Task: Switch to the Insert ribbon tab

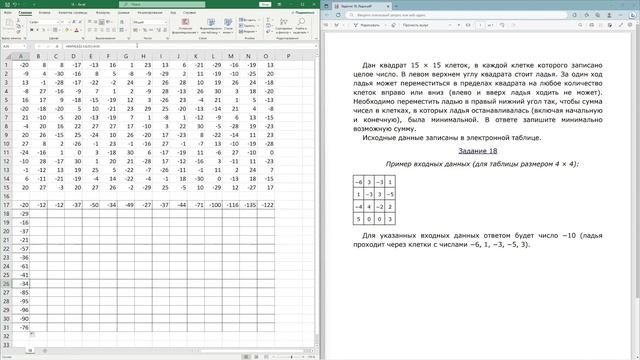Action: tap(44, 13)
